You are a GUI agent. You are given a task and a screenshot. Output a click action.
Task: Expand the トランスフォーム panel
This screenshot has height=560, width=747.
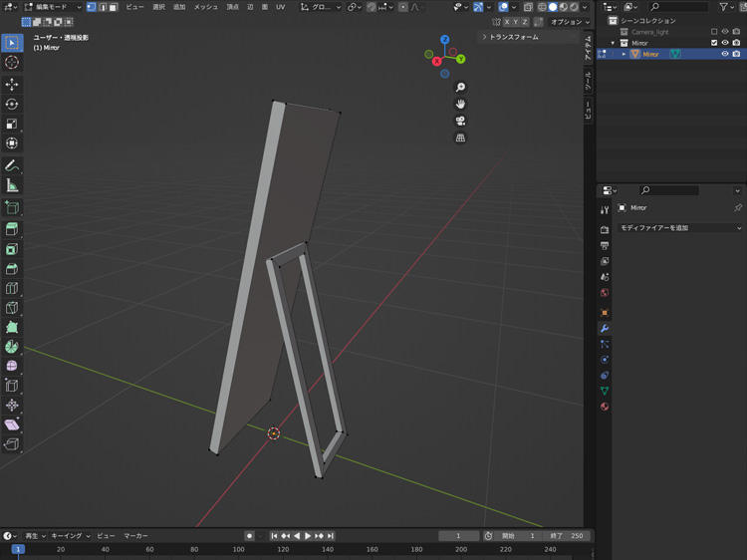coord(514,37)
